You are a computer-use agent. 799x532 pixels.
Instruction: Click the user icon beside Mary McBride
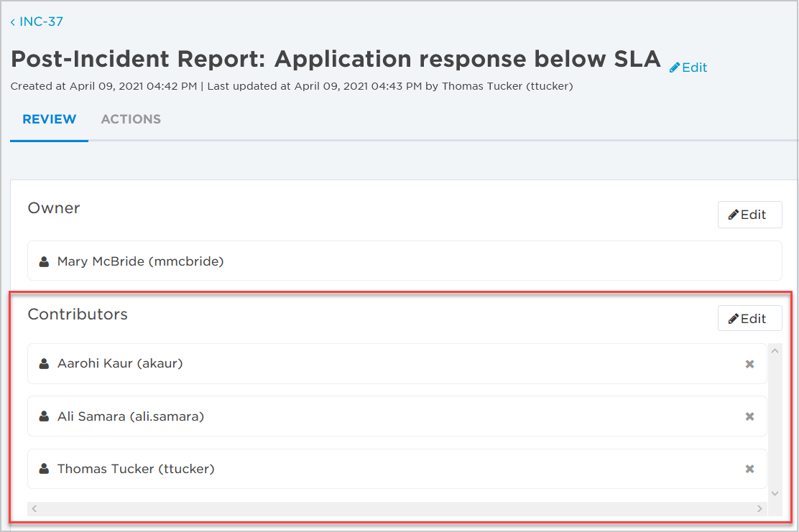45,261
